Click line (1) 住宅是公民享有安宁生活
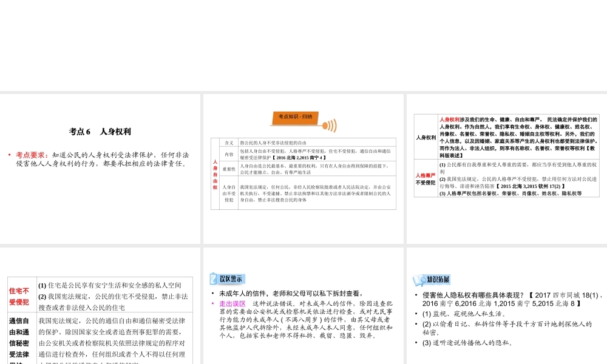Image resolution: width=607 pixels, height=364 pixels. (x=109, y=286)
